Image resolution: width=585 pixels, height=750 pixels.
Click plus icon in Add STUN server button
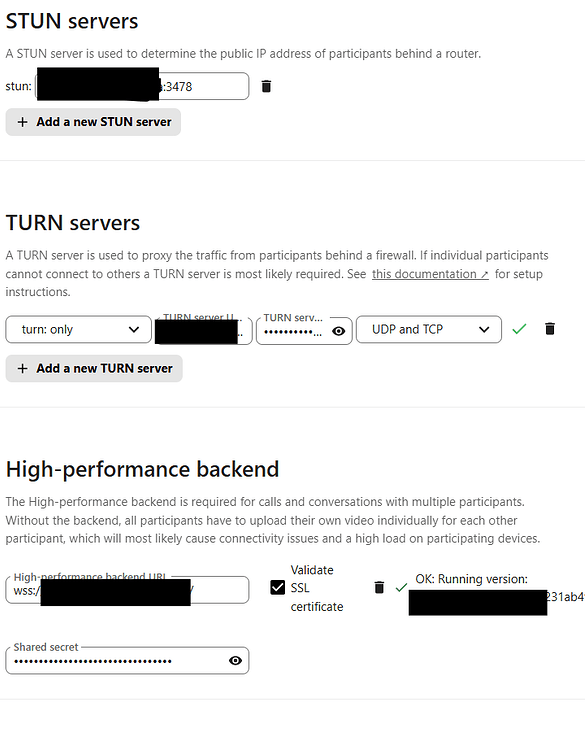coord(22,122)
